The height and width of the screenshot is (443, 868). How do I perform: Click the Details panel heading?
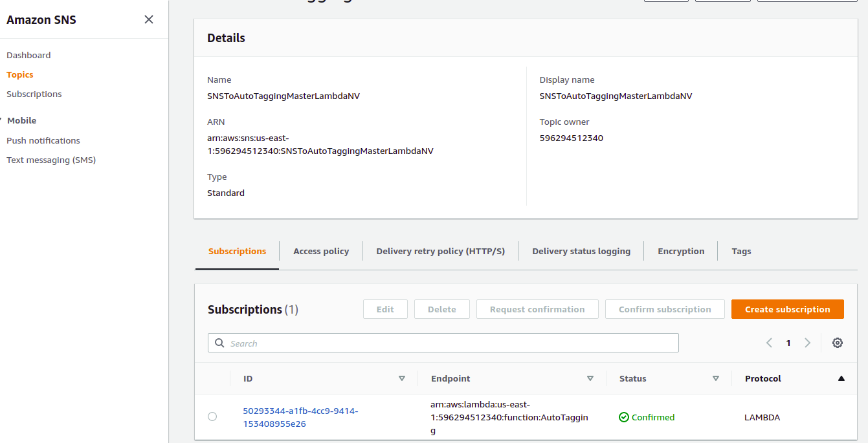click(x=226, y=38)
